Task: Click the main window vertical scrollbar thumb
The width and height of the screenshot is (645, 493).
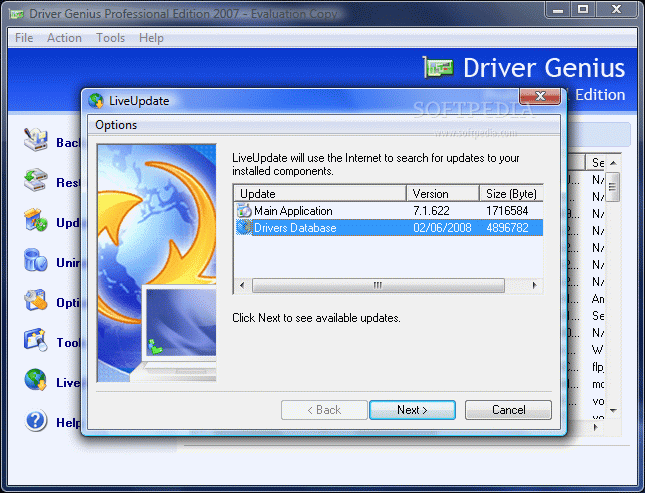Action: (x=613, y=187)
